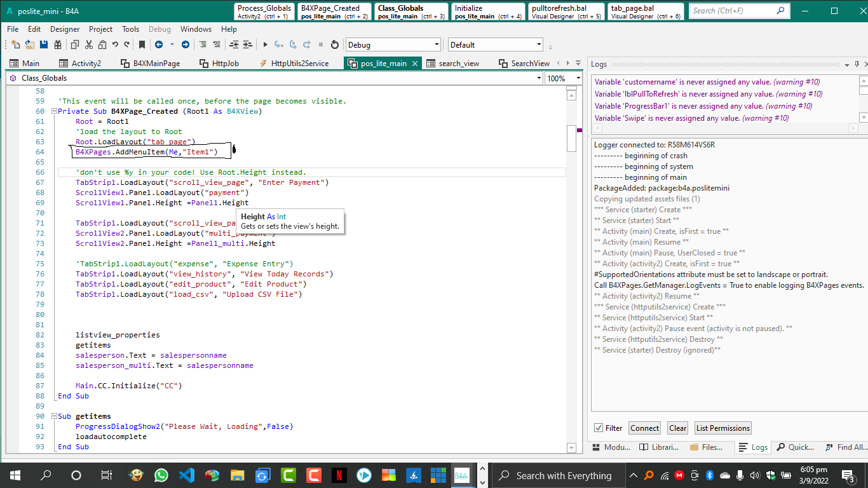This screenshot has width=868, height=488.
Task: Uncheck the Filter checkbox in Logs
Action: coord(598,428)
